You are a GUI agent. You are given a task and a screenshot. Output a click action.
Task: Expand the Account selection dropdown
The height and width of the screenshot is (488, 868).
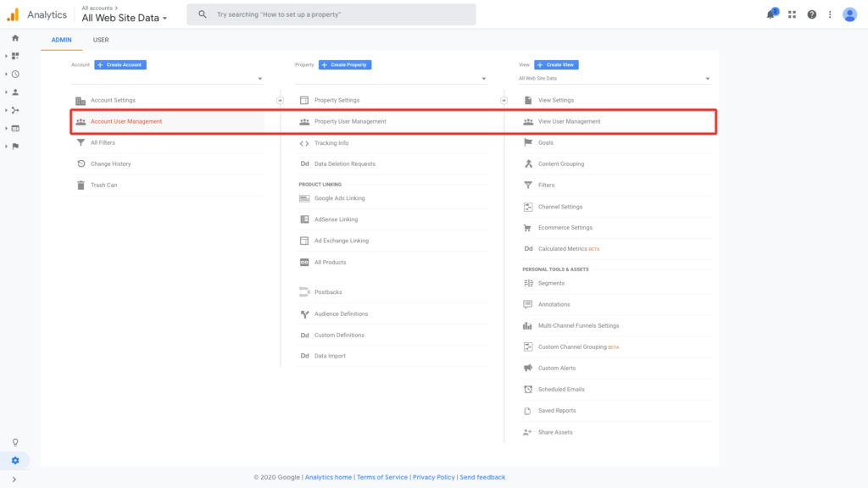tap(259, 77)
